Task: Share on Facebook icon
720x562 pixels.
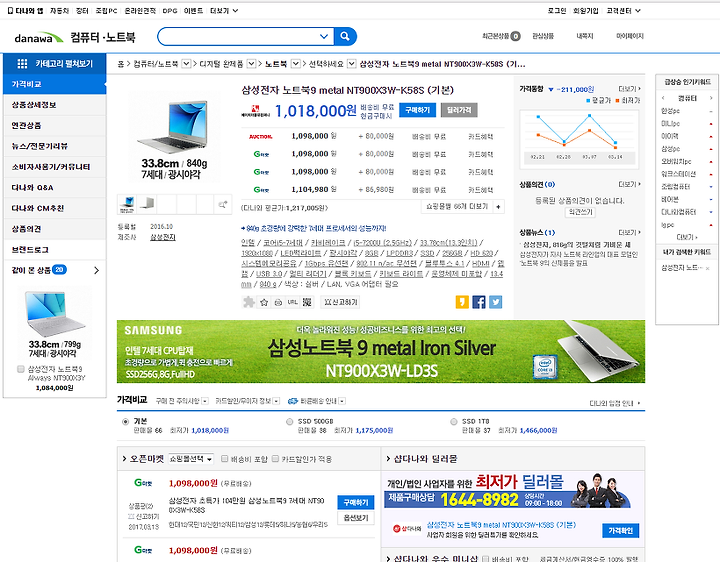Action: (x=478, y=302)
